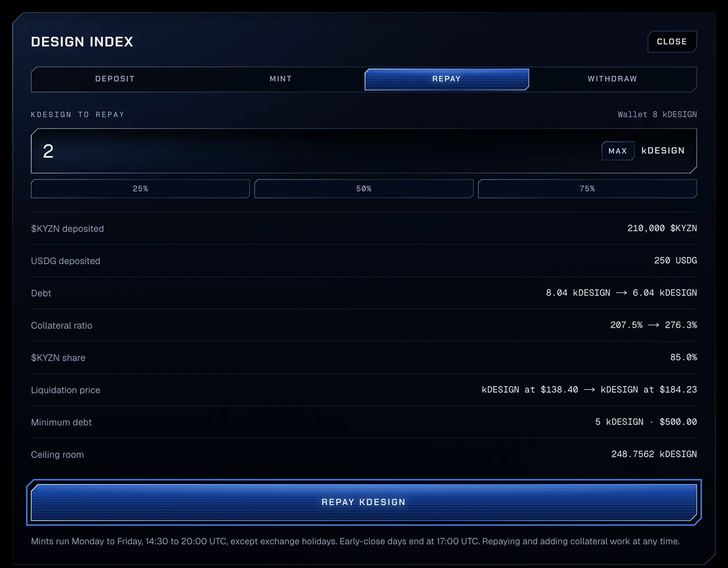Click the current collateral ratio 207.5%
The image size is (728, 568).
coord(626,325)
